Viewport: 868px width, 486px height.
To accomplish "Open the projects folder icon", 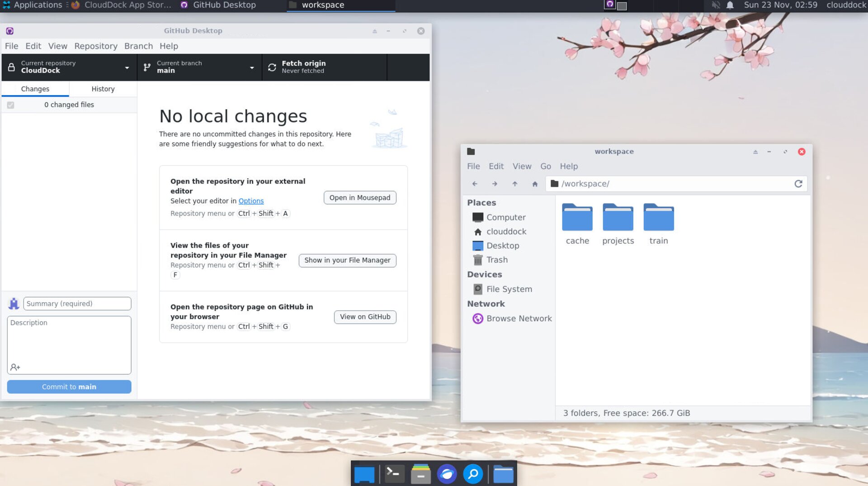I will [618, 218].
